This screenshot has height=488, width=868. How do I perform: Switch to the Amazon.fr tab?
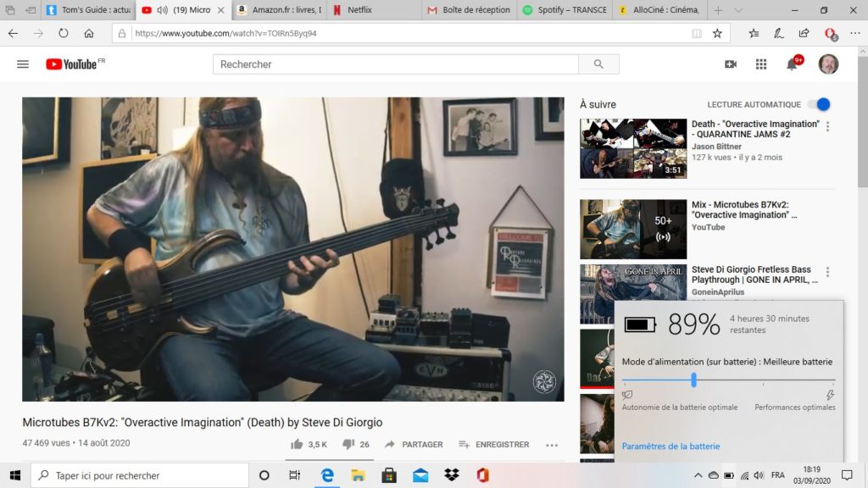(x=280, y=10)
